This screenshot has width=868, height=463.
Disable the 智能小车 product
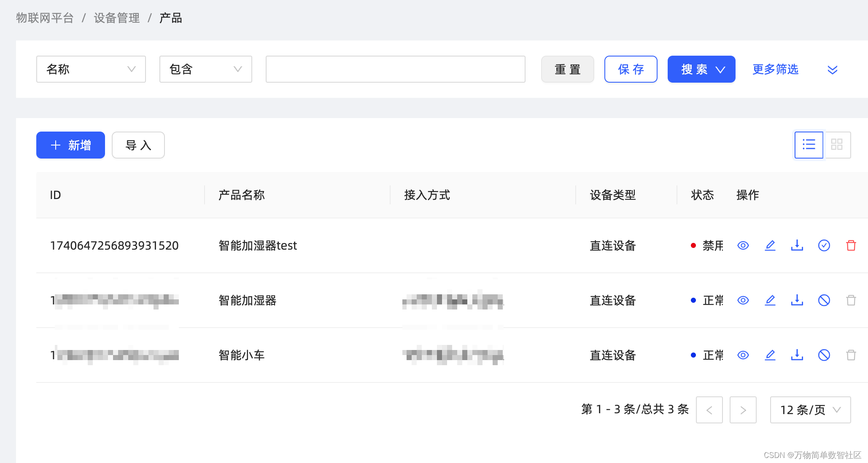pos(824,355)
